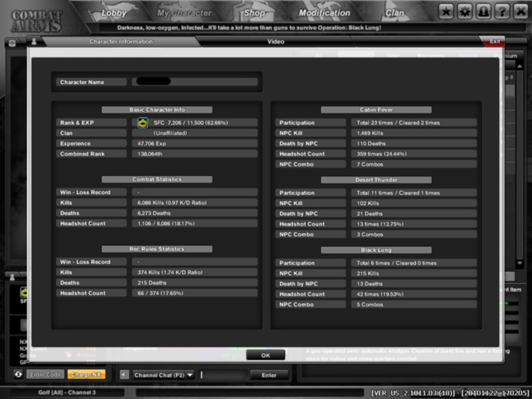Click Total 6 times / Cleared 0 times
The image size is (532, 399).
pos(396,263)
